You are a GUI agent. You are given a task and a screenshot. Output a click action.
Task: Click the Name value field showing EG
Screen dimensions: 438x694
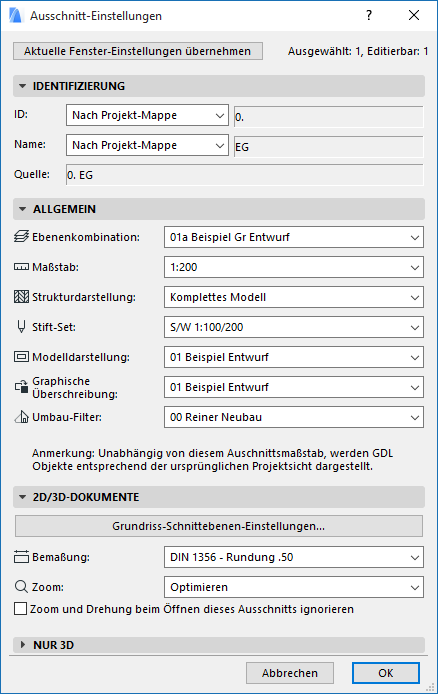pyautogui.click(x=328, y=147)
